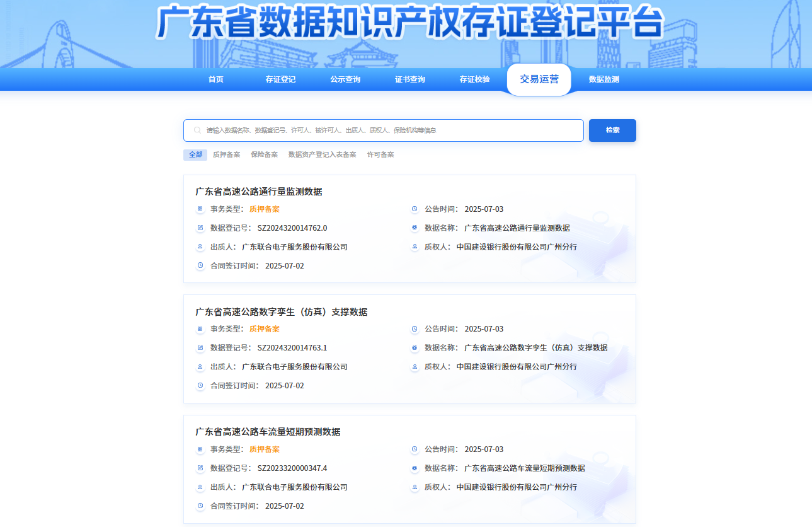Click registration number SZ2024320014763.1
This screenshot has height=527, width=812.
pos(292,348)
